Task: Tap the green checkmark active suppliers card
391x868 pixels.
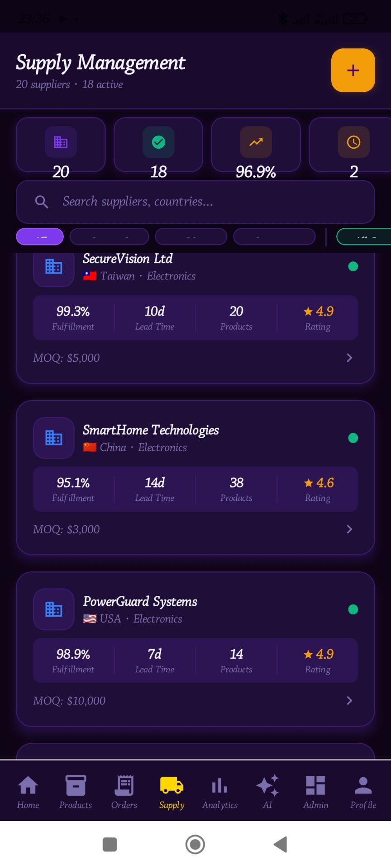Action: (x=158, y=145)
